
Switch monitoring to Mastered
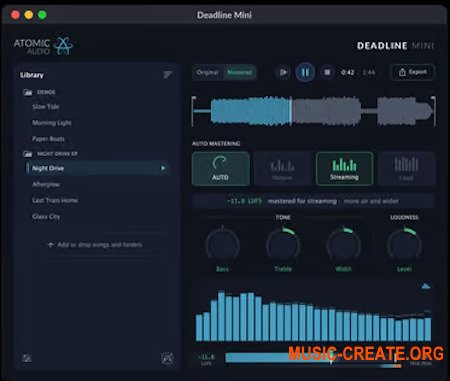click(x=239, y=72)
